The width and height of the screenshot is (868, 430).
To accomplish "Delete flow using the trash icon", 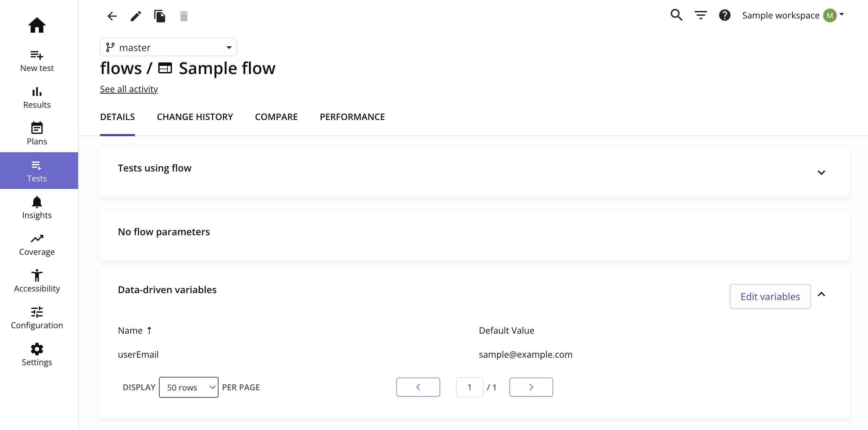I will click(x=184, y=16).
